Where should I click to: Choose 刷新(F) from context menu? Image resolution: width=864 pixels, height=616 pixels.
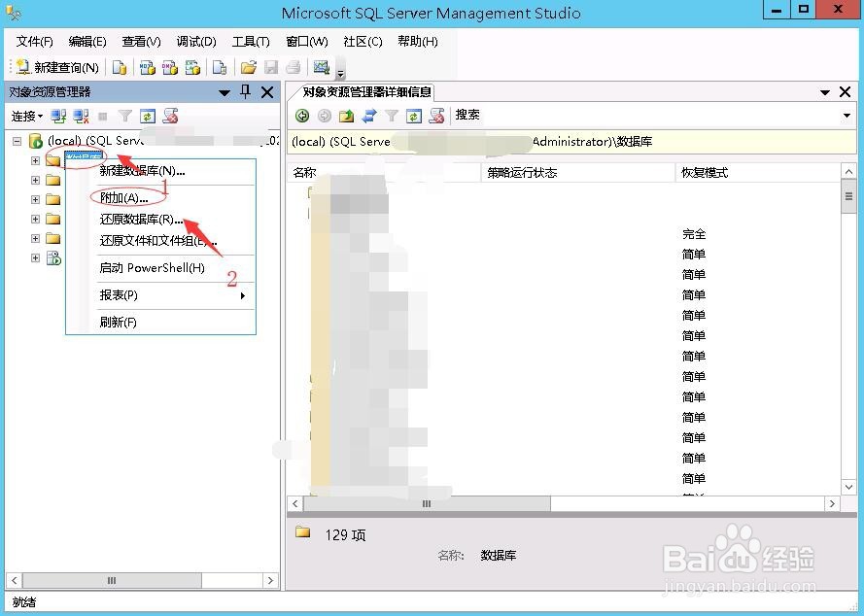[161, 323]
